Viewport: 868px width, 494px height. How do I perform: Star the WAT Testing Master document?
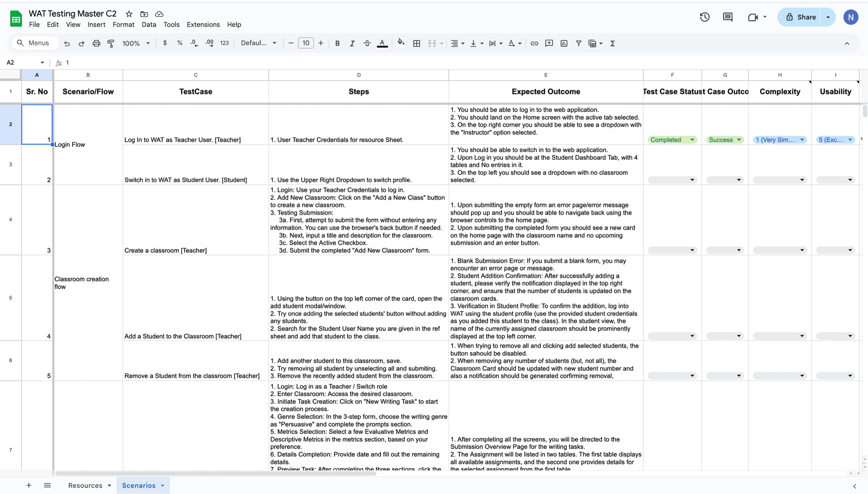(129, 14)
